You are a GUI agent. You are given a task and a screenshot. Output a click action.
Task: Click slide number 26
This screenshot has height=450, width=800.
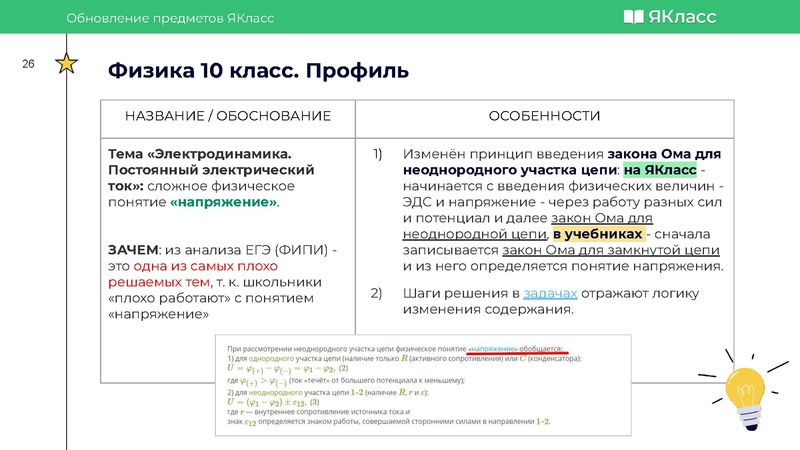28,64
